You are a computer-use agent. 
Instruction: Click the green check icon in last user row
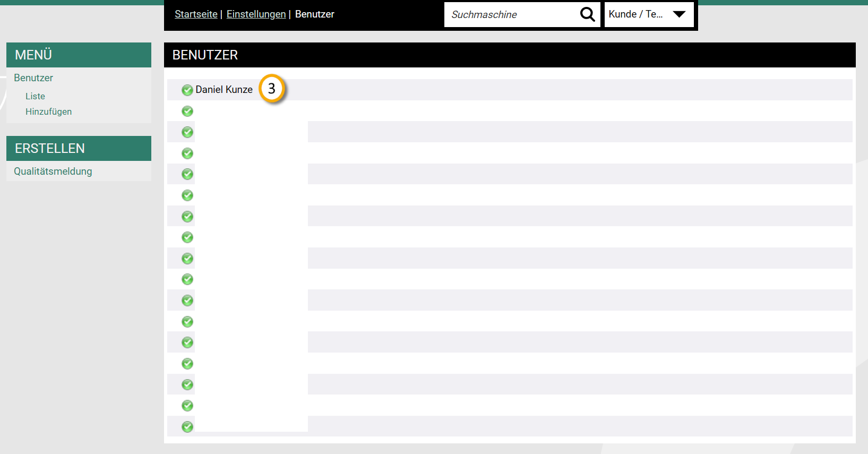point(187,427)
